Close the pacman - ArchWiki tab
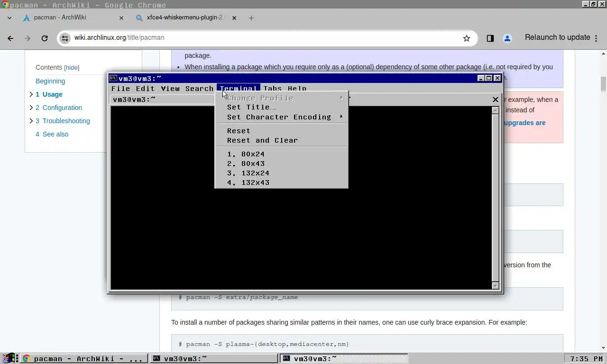This screenshot has width=607, height=364. [121, 18]
